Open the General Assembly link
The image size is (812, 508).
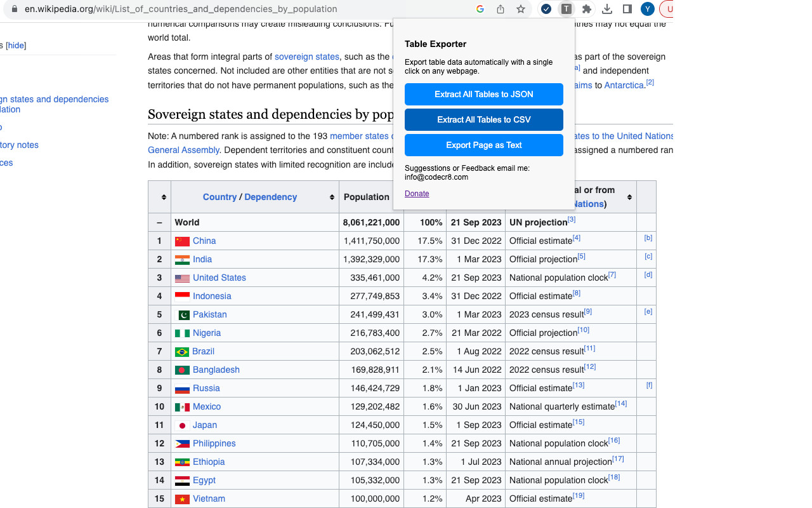tap(183, 150)
